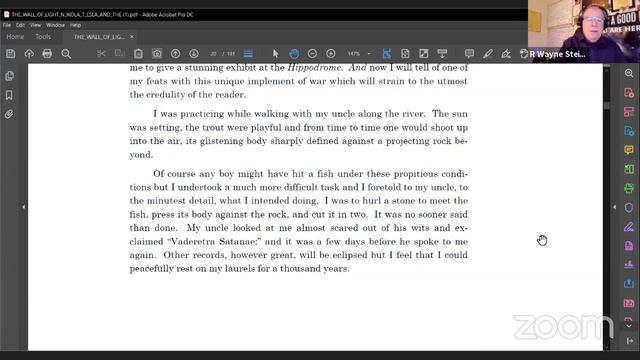Screen dimensions: 640x360
Task: Open the Window menu
Action: pos(56,25)
